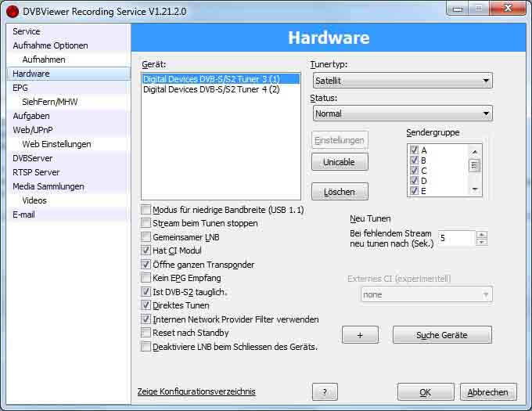Decrease the Neu Tunen seconds stepper

coord(482,243)
